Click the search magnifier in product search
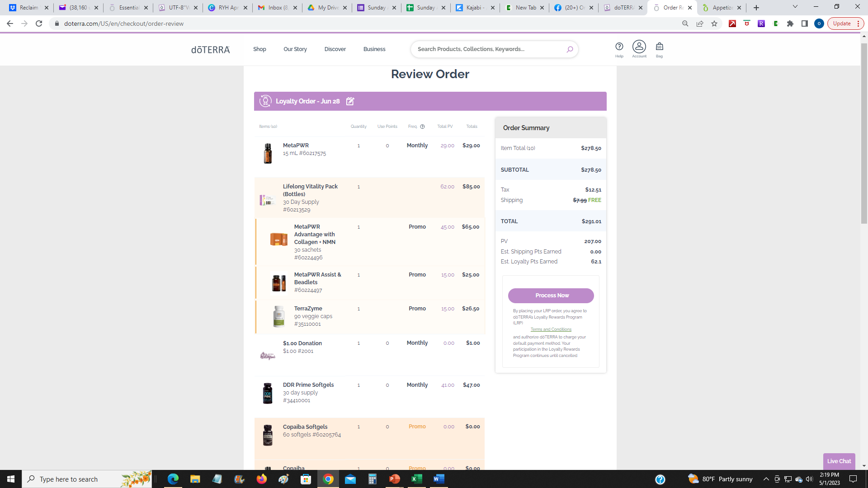 (570, 49)
